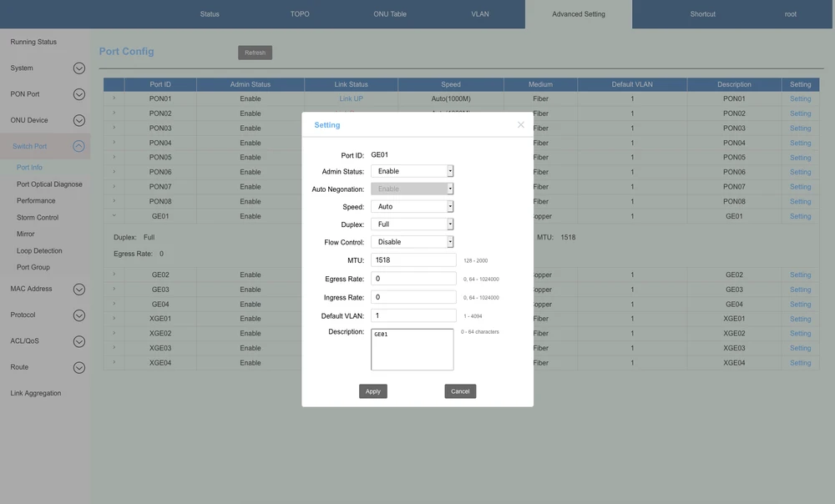Open the Setting link for PON01
The image size is (835, 504).
pos(800,99)
